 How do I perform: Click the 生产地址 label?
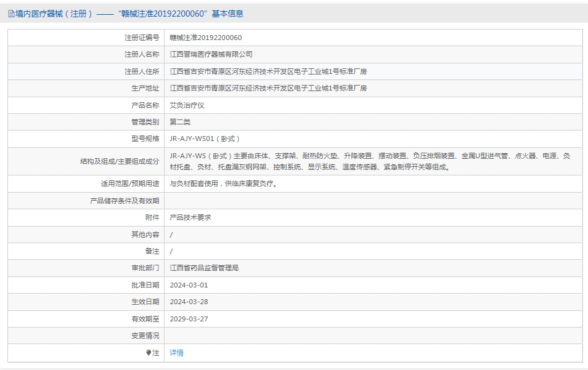(145, 88)
